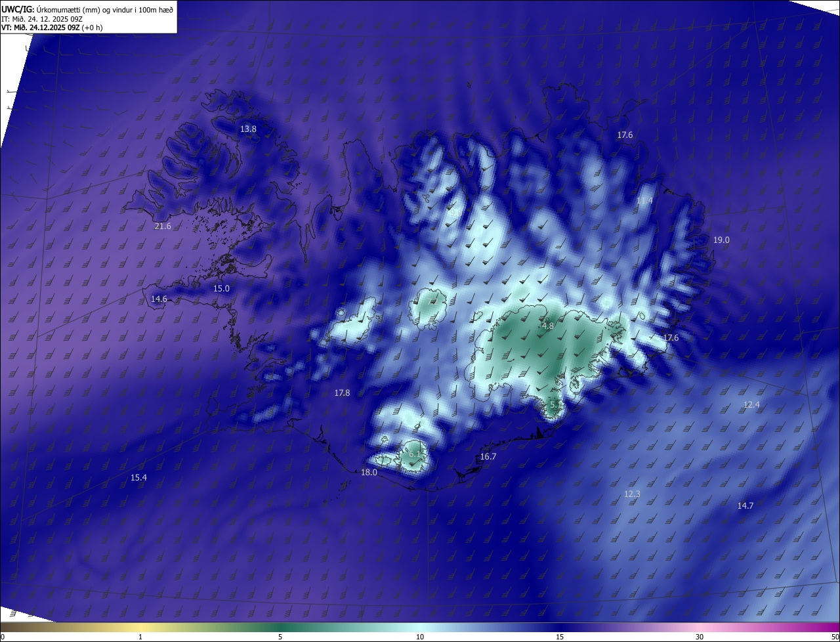Click the 12.4 value label
Image resolution: width=840 pixels, height=642 pixels.
pyautogui.click(x=751, y=405)
